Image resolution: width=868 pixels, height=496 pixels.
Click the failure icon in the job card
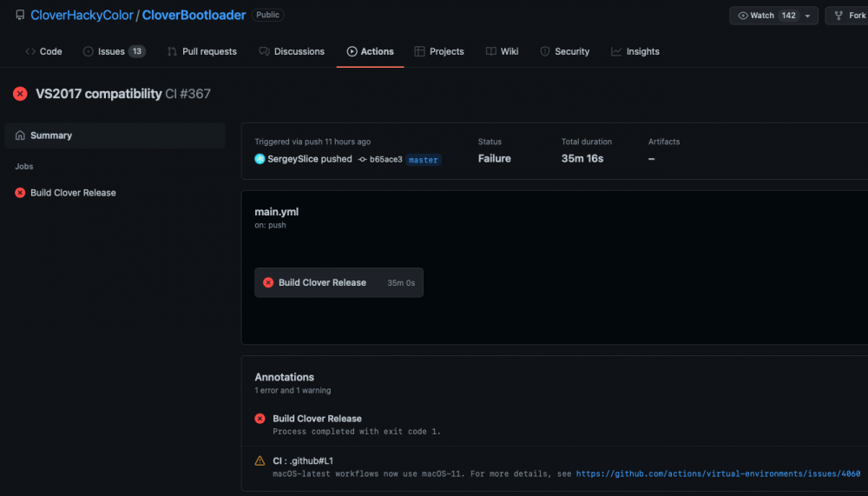coord(268,282)
